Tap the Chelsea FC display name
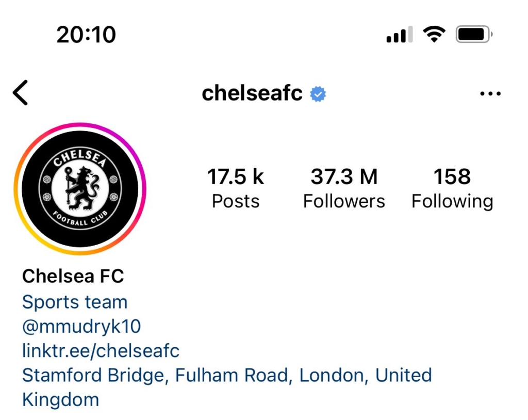The image size is (528, 420). coord(73,276)
